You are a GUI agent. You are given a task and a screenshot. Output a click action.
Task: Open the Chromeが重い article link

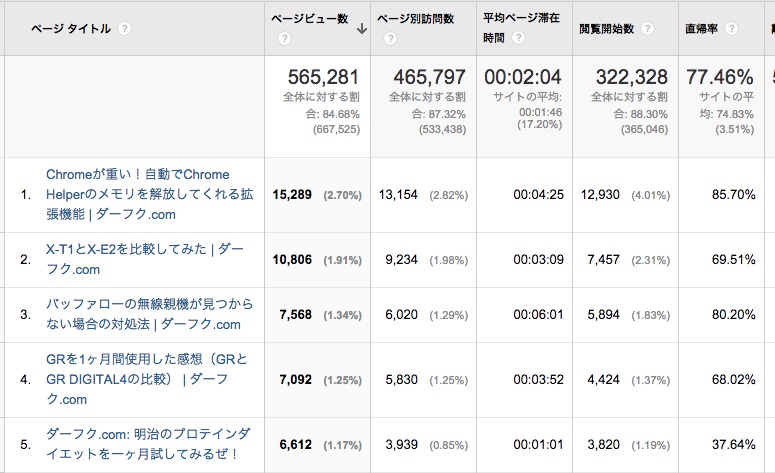[x=150, y=194]
